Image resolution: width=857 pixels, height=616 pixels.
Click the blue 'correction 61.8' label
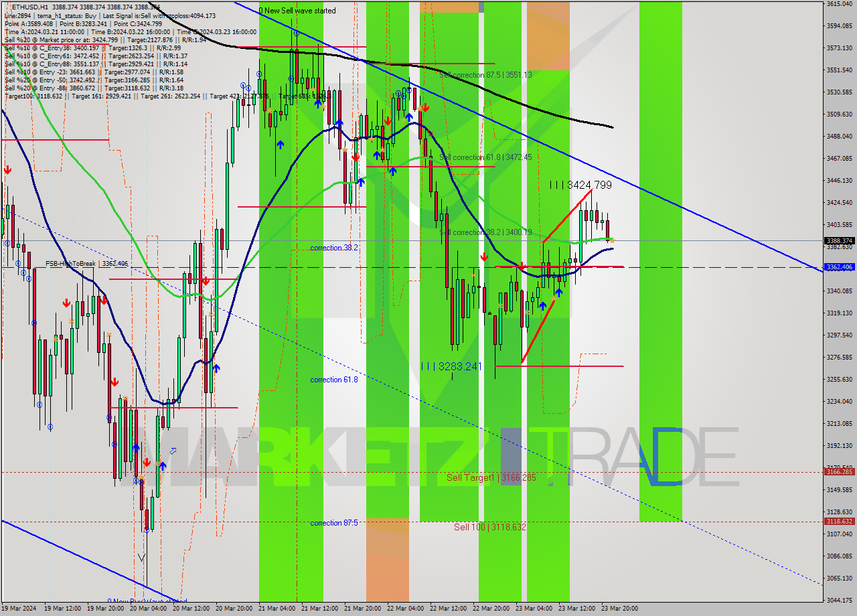click(x=333, y=380)
